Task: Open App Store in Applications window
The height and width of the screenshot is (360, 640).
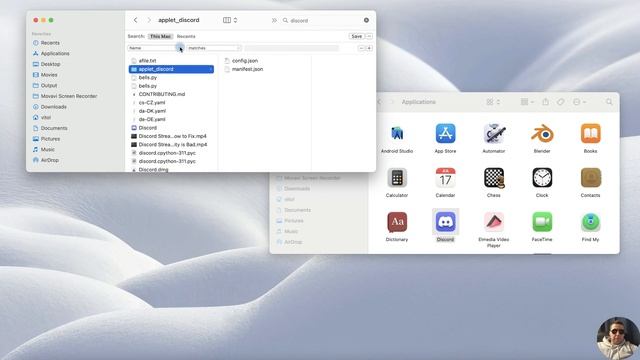Action: tap(445, 134)
